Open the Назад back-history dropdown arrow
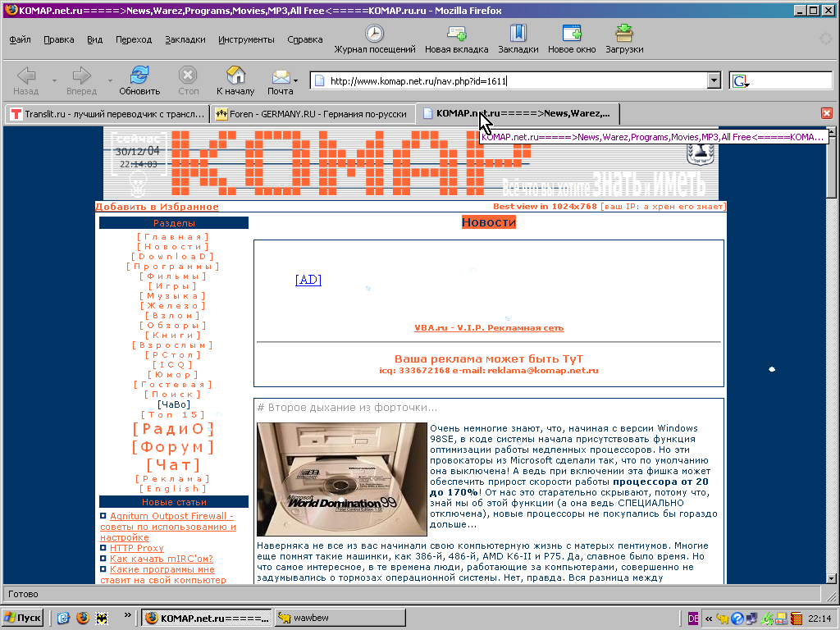This screenshot has width=840, height=630. point(54,80)
